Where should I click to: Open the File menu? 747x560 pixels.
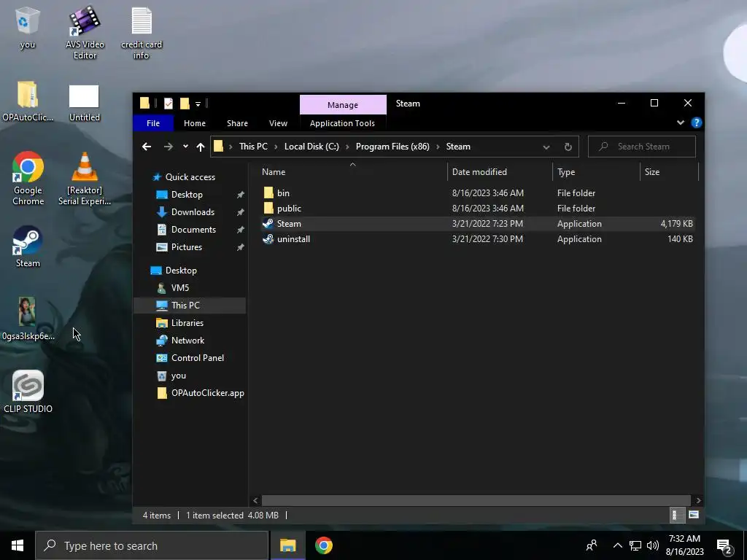(153, 123)
